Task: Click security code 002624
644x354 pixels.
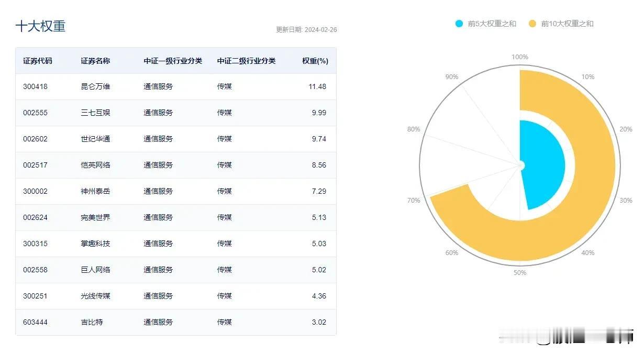Action: click(35, 217)
